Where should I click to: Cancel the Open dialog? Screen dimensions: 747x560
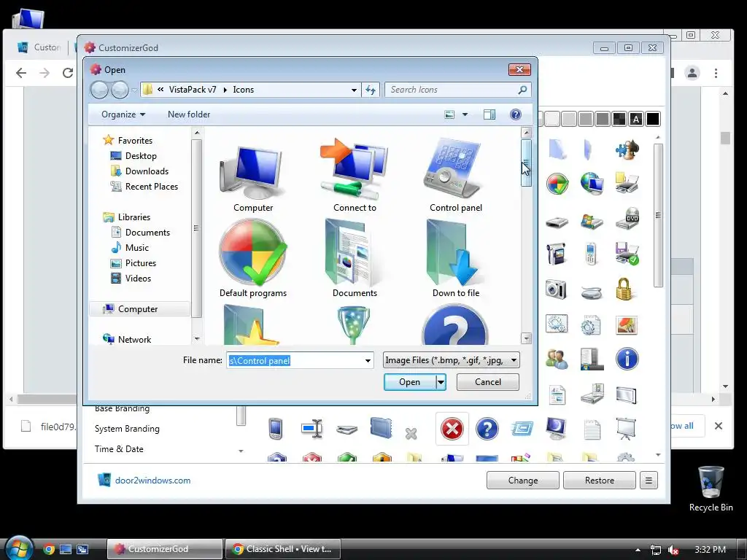coord(488,382)
